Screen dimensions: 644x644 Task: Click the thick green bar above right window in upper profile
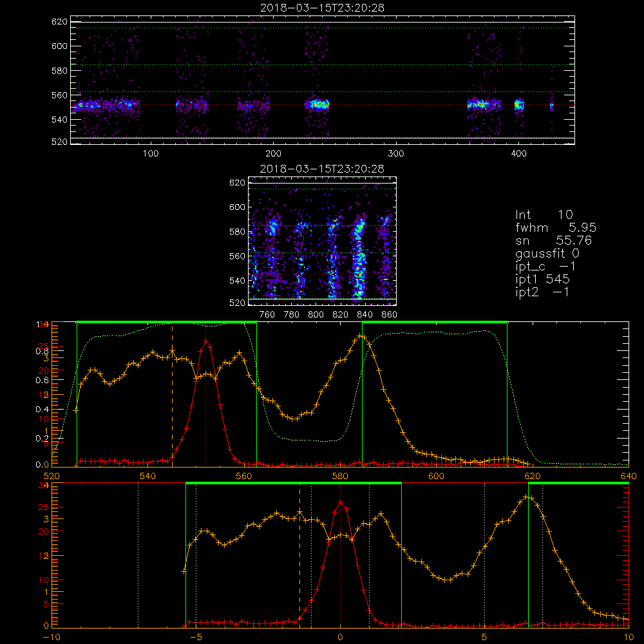tap(435, 322)
